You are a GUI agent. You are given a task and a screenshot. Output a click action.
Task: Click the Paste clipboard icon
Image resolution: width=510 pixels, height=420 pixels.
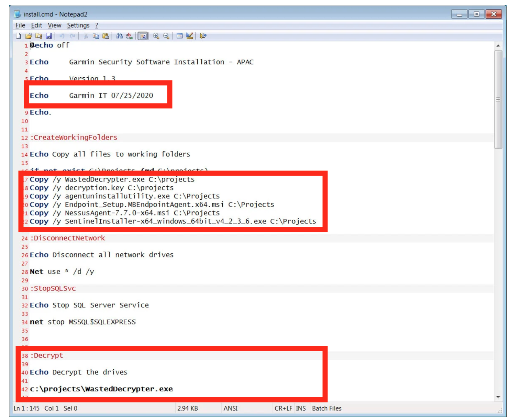(106, 36)
